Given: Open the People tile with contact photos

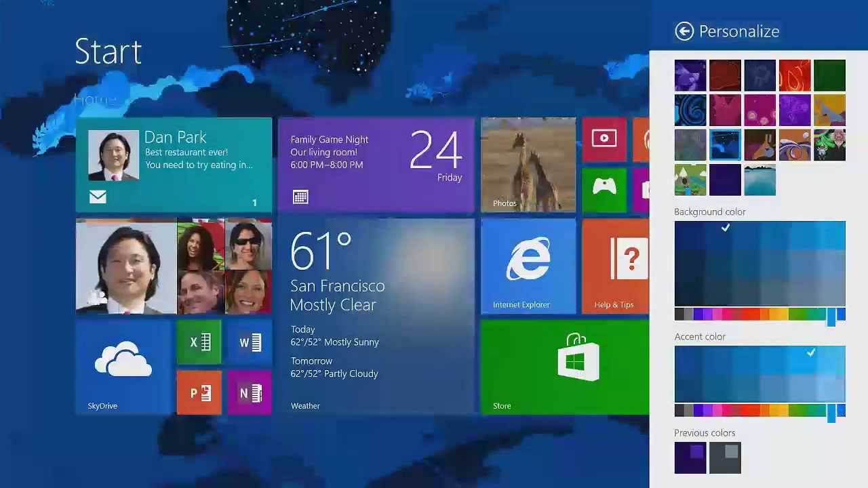Looking at the screenshot, I should tap(174, 266).
